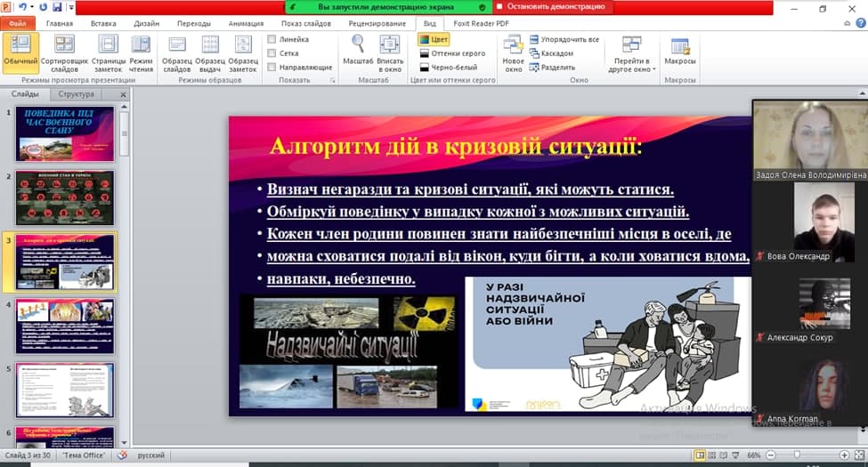Viewport: 868px width, 467px height.
Task: Click Упорядочить все windows
Action: pos(564,39)
